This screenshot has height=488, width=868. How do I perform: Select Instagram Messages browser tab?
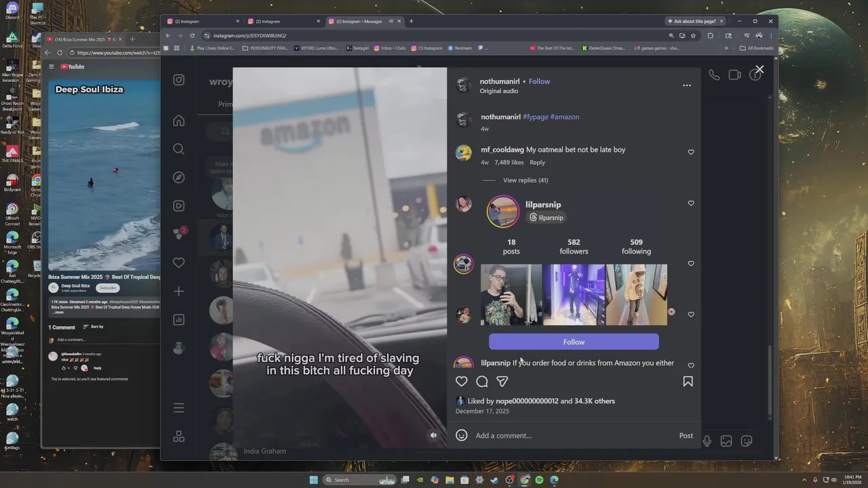pyautogui.click(x=365, y=21)
